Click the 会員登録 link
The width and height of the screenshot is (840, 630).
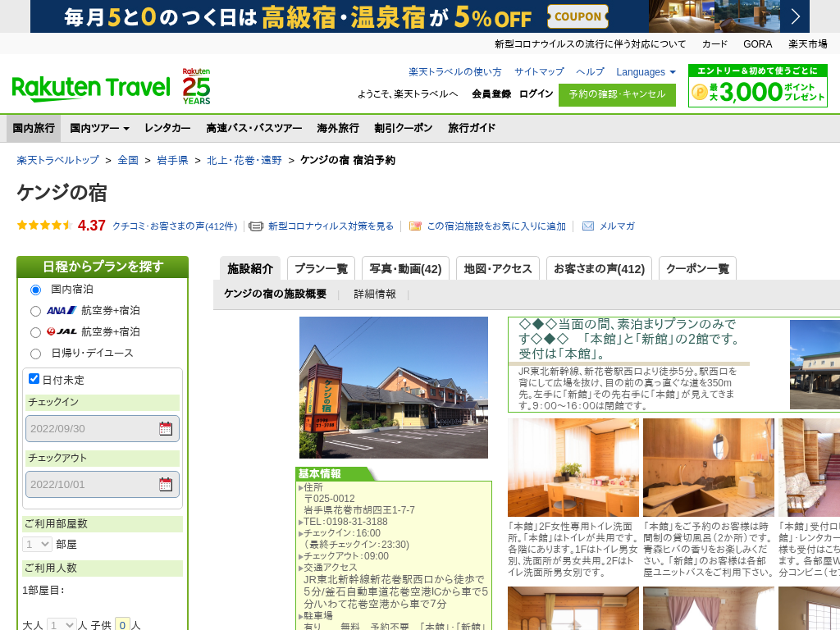point(491,94)
